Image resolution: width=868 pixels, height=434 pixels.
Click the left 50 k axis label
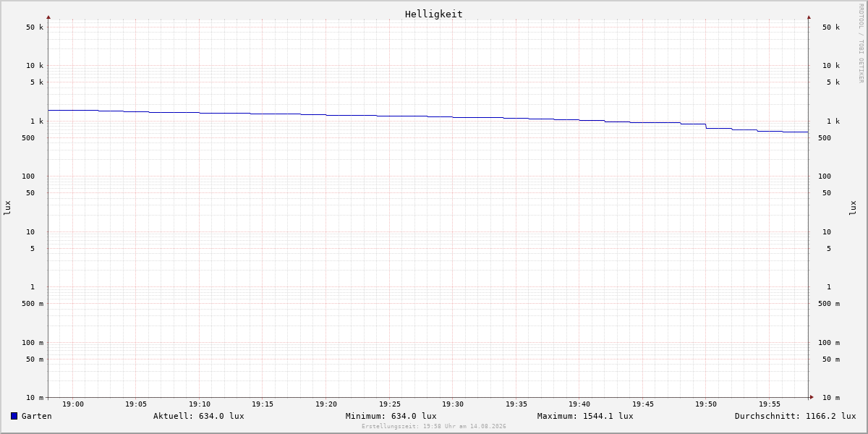click(35, 27)
